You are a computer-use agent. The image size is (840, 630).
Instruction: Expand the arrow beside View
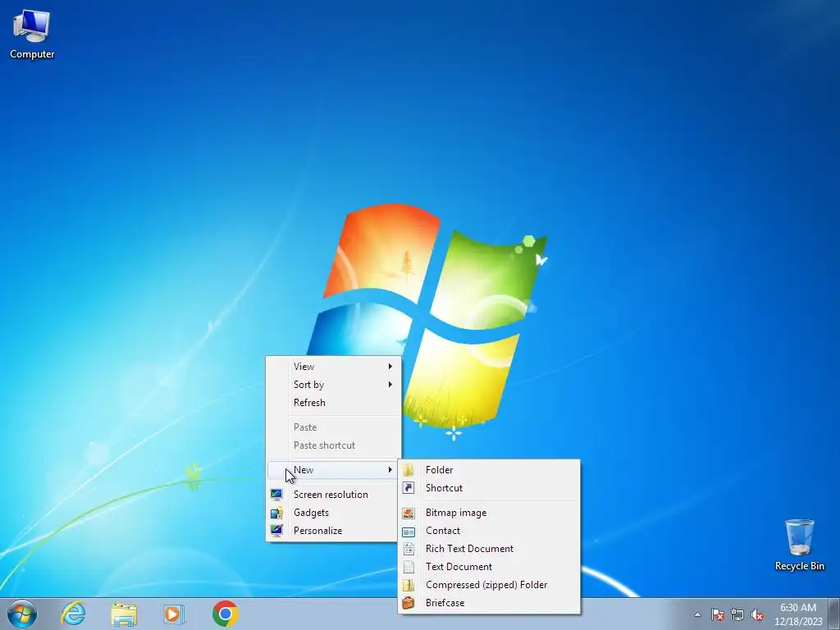390,367
